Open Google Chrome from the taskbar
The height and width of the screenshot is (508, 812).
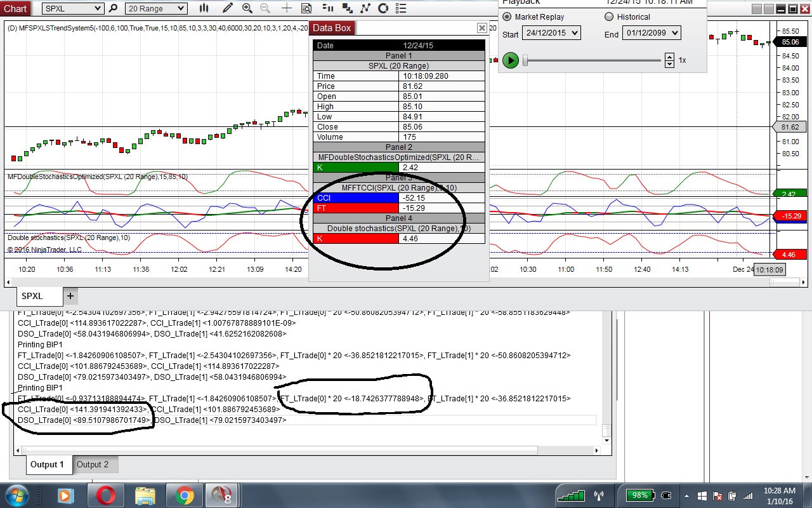point(185,495)
